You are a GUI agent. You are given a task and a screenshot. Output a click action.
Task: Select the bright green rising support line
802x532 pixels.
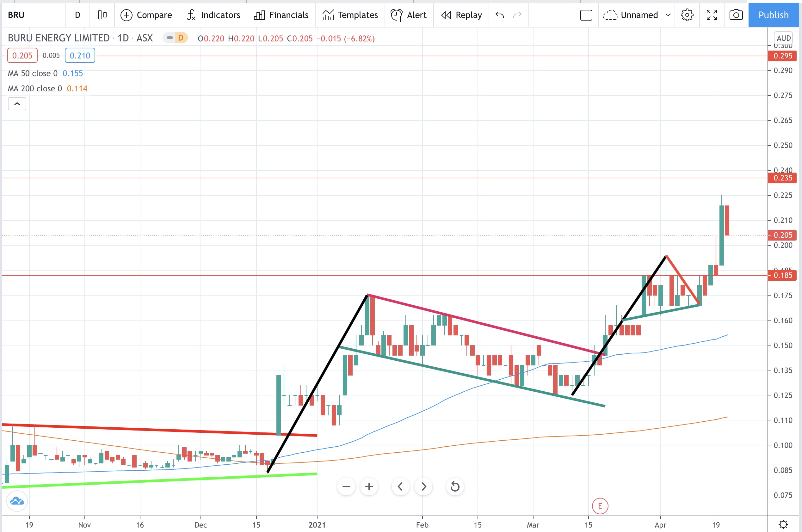pyautogui.click(x=159, y=480)
